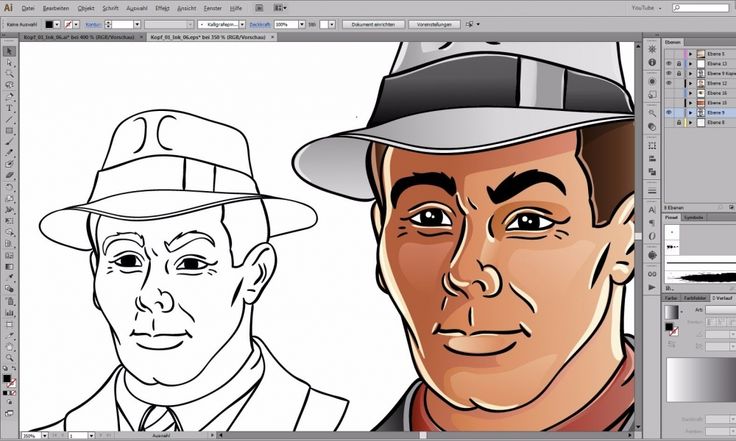
Task: Select the Line Segment tool
Action: point(9,119)
